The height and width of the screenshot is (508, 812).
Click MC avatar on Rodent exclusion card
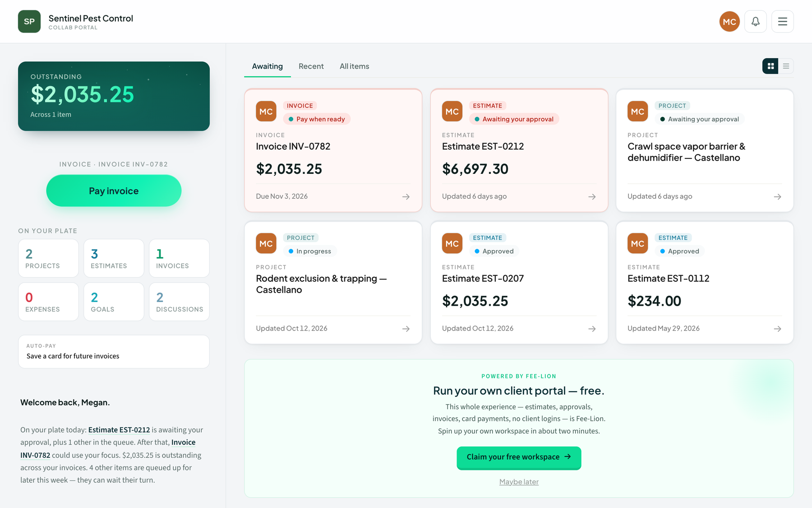(266, 243)
